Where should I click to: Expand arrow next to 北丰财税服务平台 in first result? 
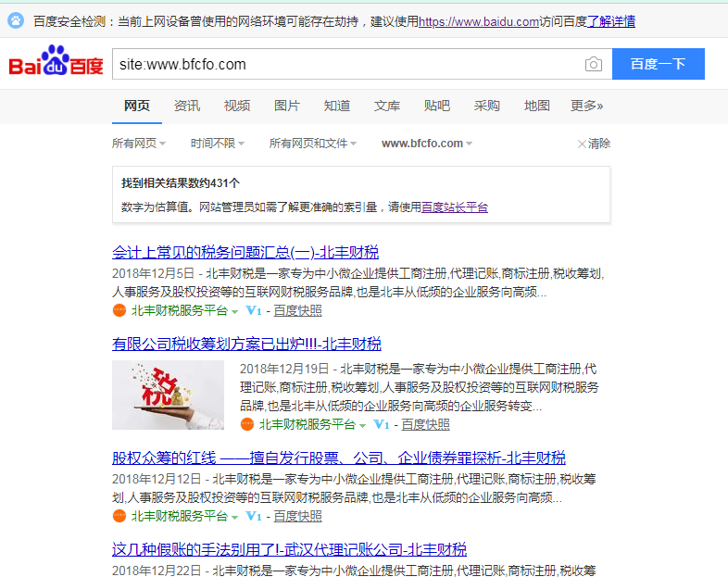[x=235, y=312]
